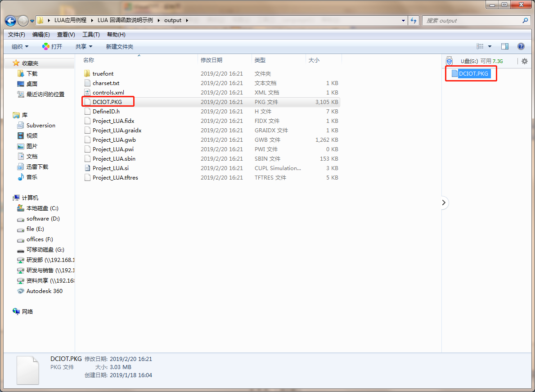535x392 pixels.
Task: Open 可移动磁盘 (G:) drive
Action: pos(45,250)
